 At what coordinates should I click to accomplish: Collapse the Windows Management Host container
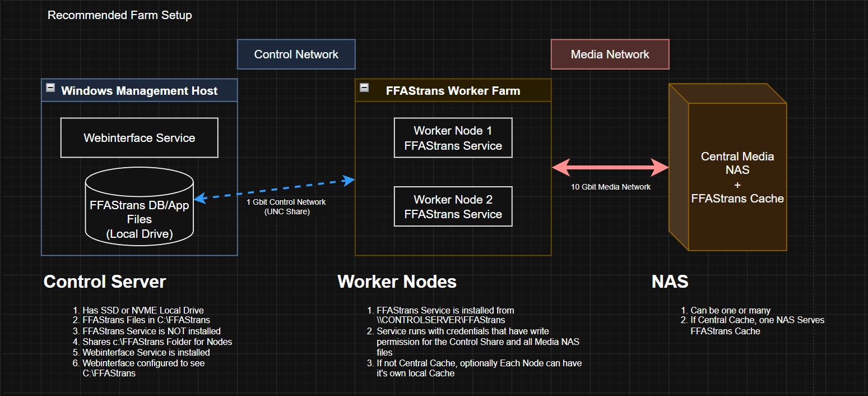point(50,88)
